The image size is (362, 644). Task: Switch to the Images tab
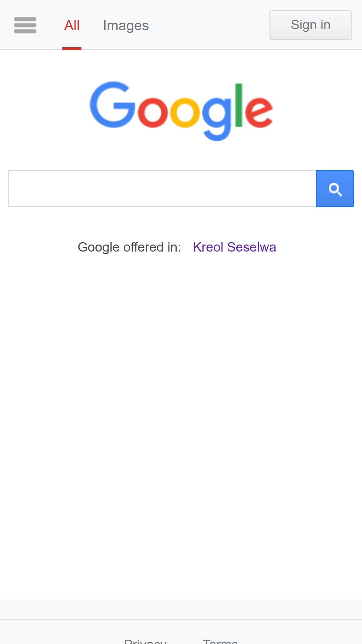pyautogui.click(x=126, y=25)
